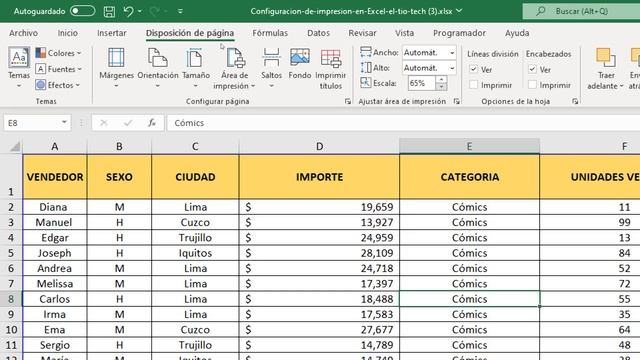Click the cancel X in formula bar
This screenshot has height=360, width=640.
(x=104, y=122)
